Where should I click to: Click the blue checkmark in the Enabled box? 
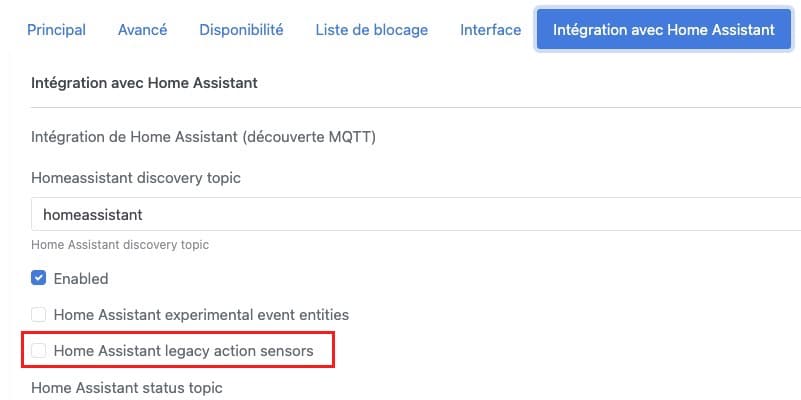pyautogui.click(x=38, y=278)
